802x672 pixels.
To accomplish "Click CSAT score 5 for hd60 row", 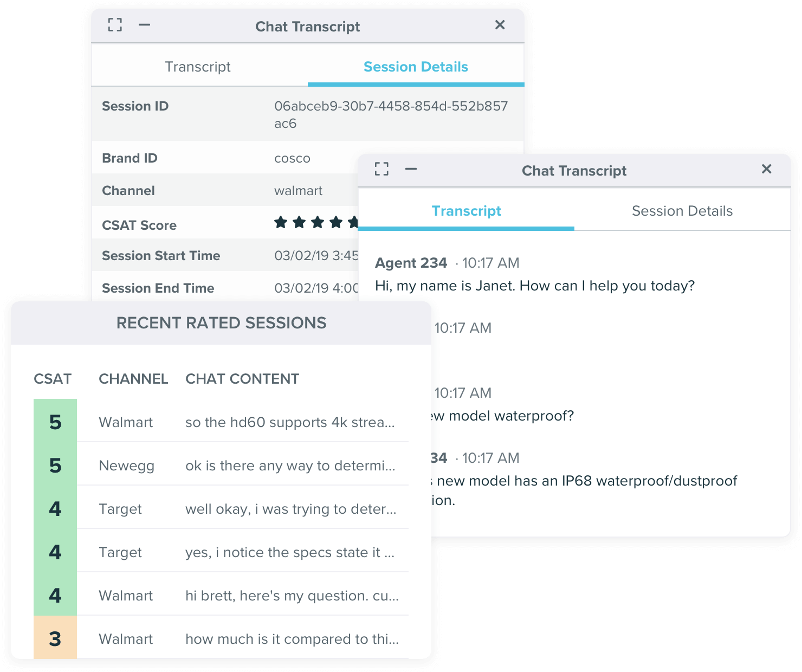I will (55, 421).
